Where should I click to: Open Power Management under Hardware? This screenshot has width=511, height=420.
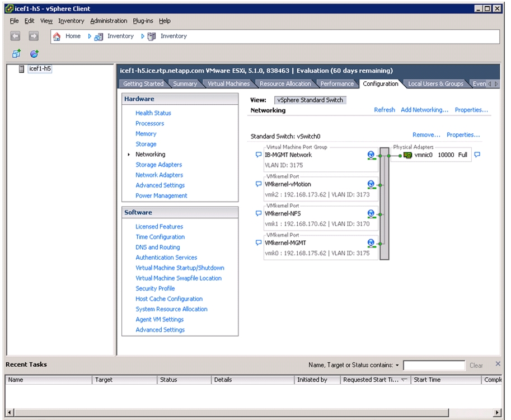click(x=161, y=195)
